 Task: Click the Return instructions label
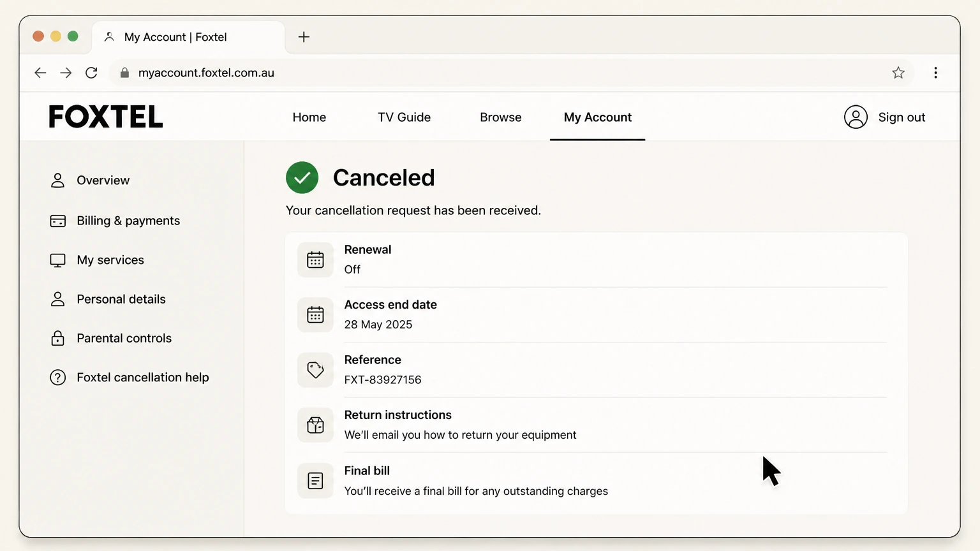click(x=398, y=415)
